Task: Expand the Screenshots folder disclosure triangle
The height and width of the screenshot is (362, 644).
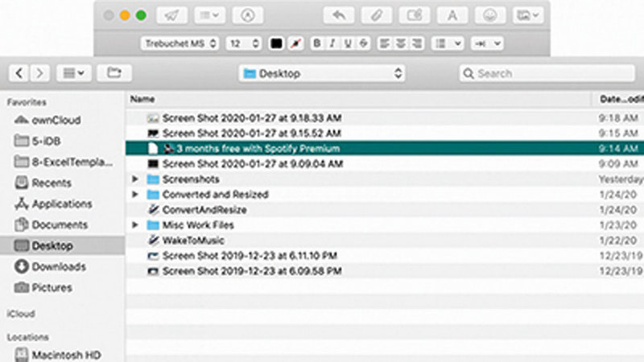Action: click(x=135, y=179)
